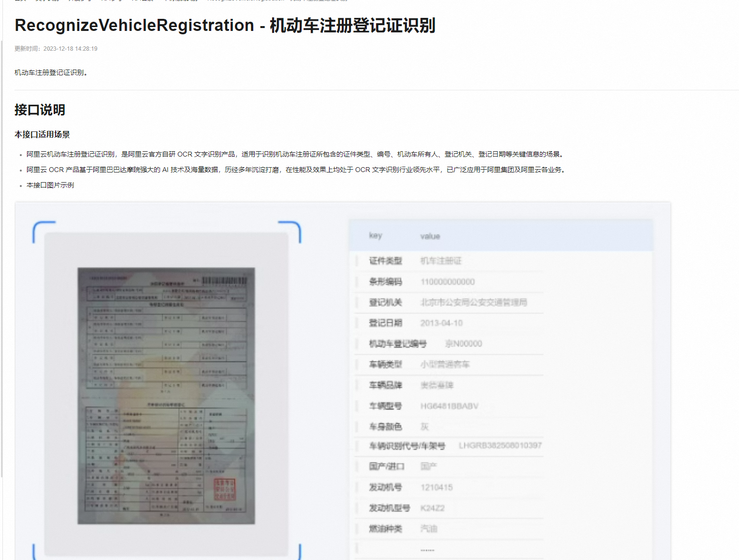Click the barcode on the certificate photo
739x560 pixels.
[224, 281]
